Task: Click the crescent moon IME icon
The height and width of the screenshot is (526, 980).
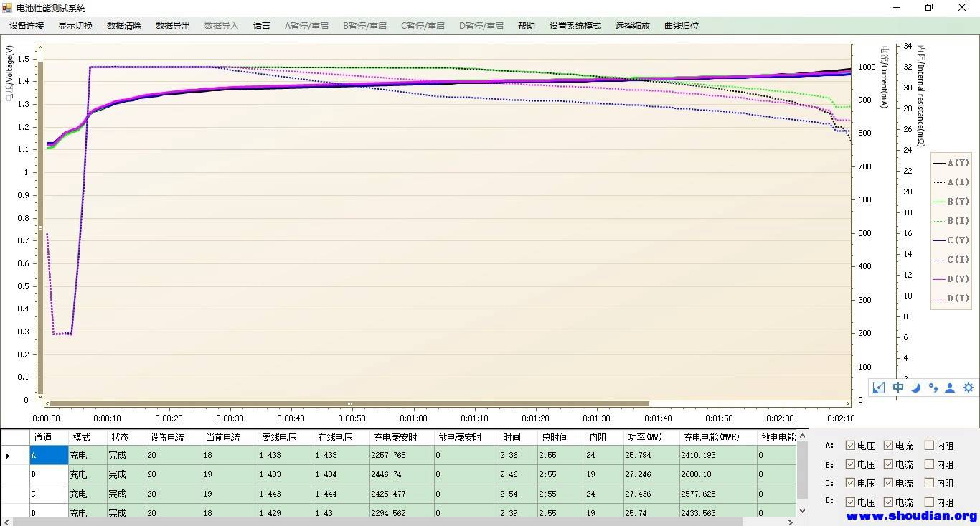Action: [915, 388]
